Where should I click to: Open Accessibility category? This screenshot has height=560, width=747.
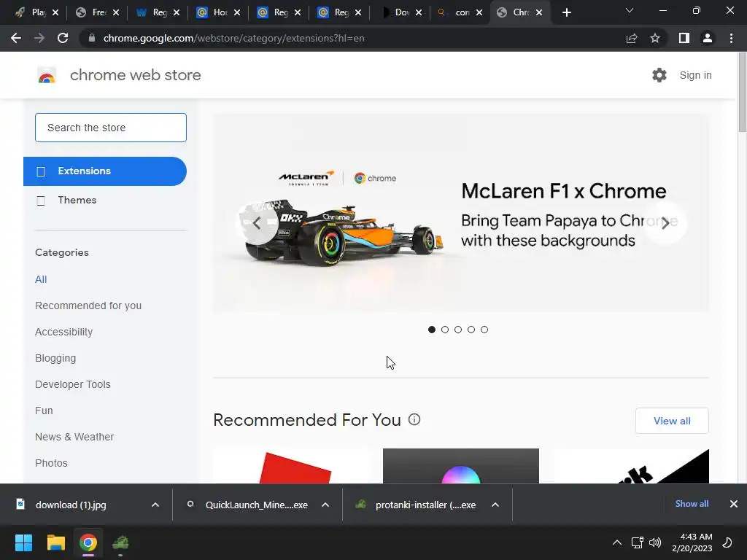tap(64, 332)
